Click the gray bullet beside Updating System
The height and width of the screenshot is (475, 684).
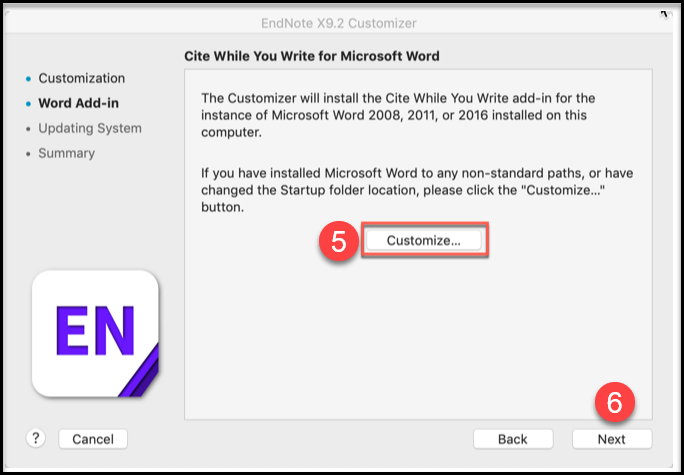(28, 128)
